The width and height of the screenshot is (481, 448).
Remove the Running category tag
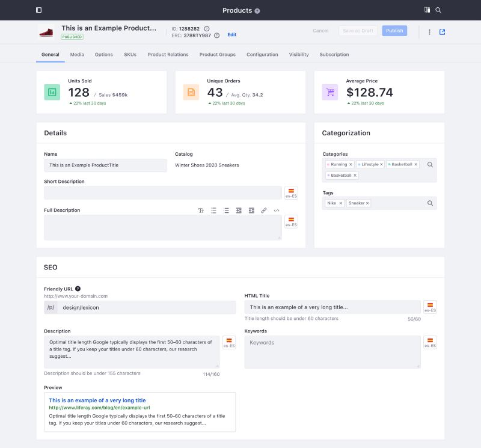tap(351, 164)
